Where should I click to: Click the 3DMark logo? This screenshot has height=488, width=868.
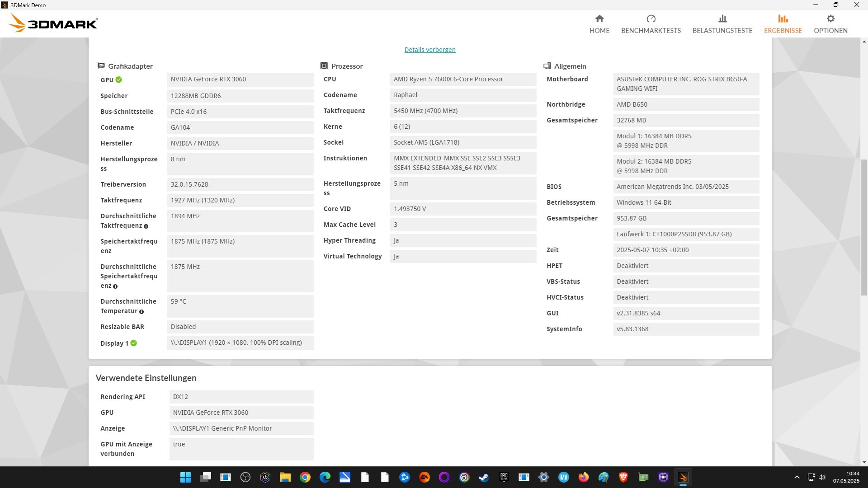click(53, 23)
